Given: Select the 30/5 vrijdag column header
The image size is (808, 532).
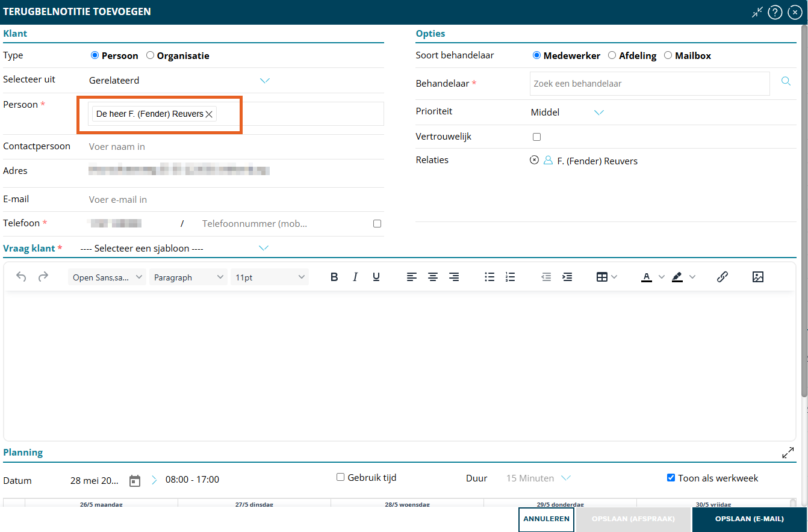Looking at the screenshot, I should [x=713, y=503].
